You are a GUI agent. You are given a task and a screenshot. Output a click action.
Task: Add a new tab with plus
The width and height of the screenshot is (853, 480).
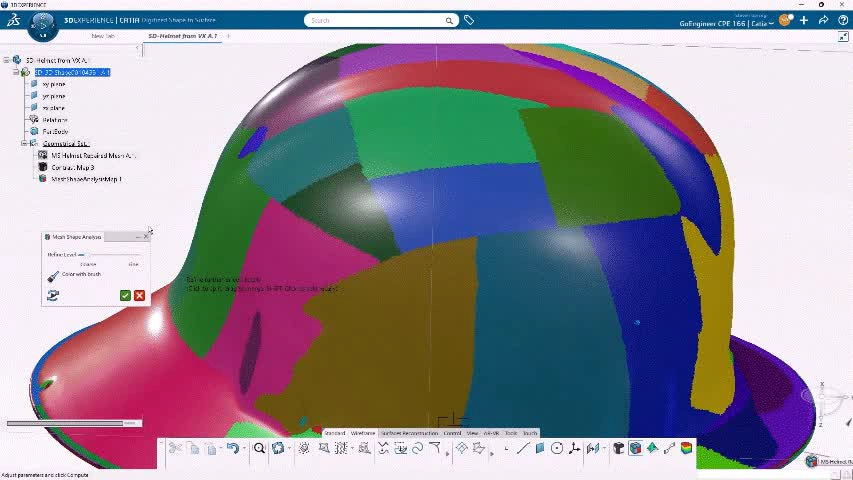tap(228, 36)
